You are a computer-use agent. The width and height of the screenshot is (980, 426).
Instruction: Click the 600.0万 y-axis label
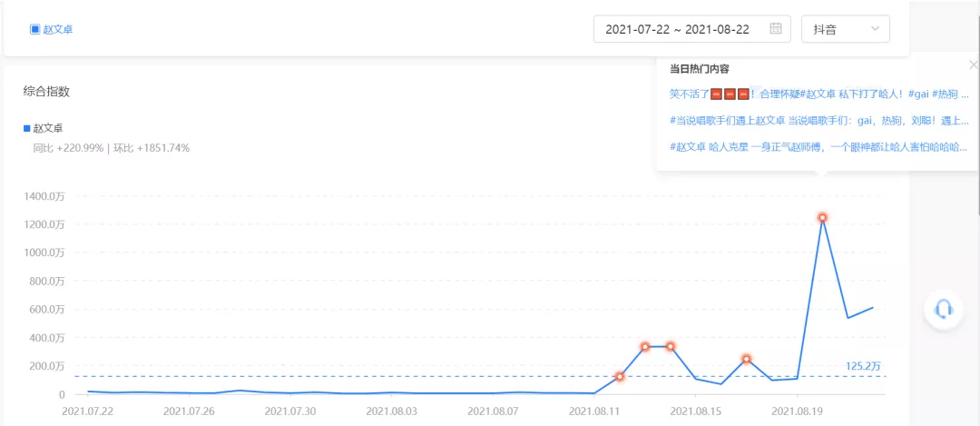coord(47,310)
